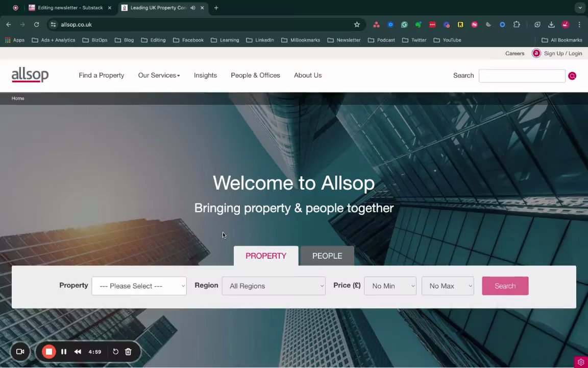This screenshot has height=368, width=588.
Task: Open the Ads + Analytics bookmark folder
Action: [53, 40]
